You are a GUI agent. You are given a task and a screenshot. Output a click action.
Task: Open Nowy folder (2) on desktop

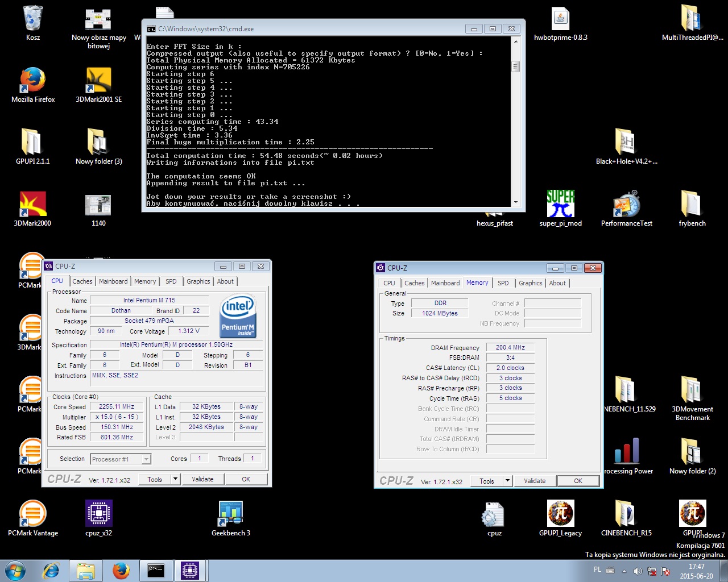(692, 456)
